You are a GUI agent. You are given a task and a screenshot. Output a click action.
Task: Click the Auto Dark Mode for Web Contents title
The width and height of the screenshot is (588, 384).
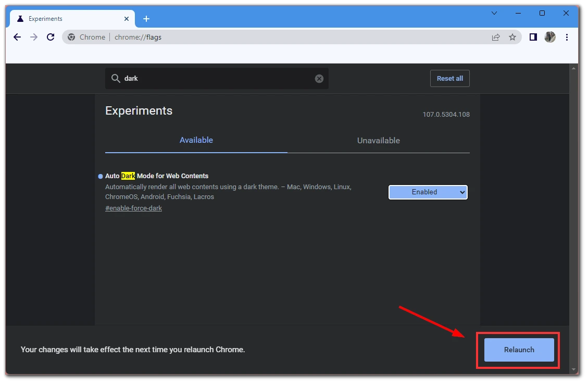(x=157, y=176)
